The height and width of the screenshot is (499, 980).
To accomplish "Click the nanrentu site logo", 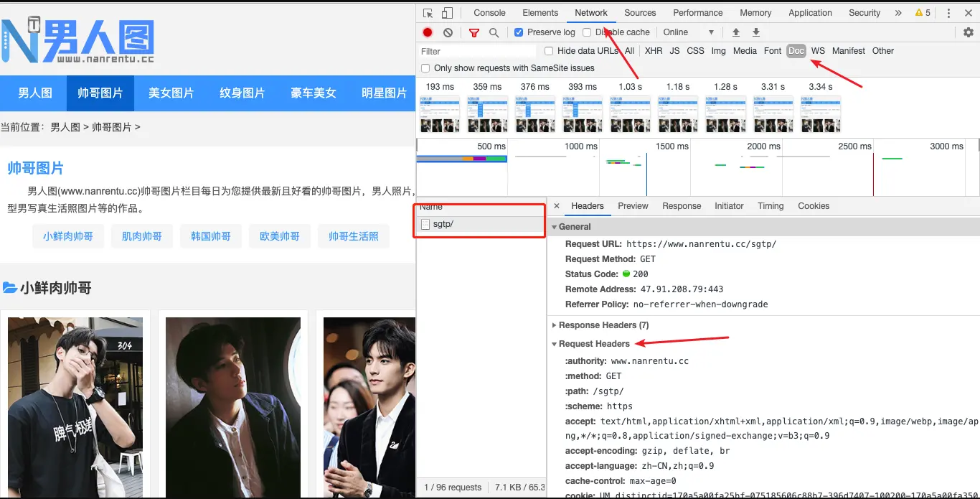I will 77,42.
